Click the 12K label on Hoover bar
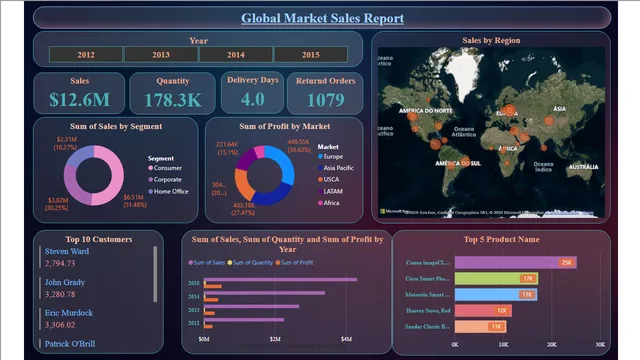This screenshot has height=360, width=640. point(502,311)
